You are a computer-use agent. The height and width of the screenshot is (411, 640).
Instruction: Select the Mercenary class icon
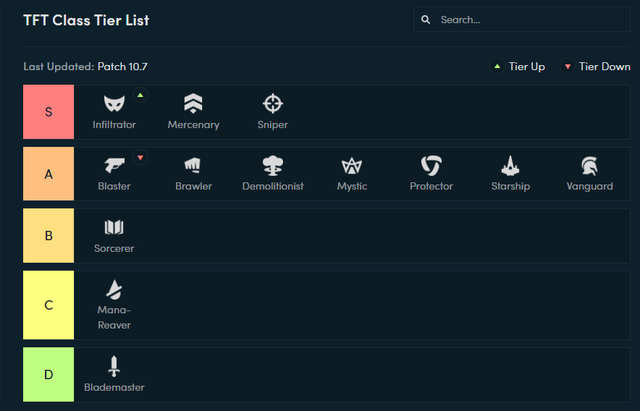[192, 104]
